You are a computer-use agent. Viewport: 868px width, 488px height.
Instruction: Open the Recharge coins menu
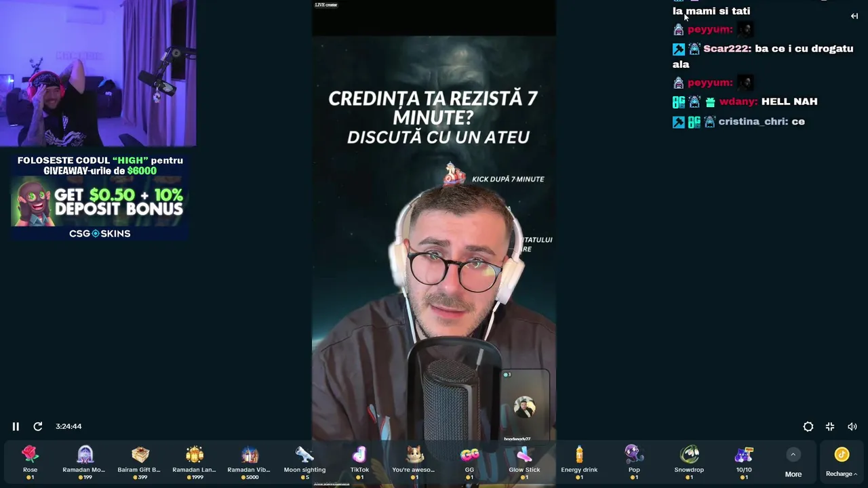click(x=842, y=462)
